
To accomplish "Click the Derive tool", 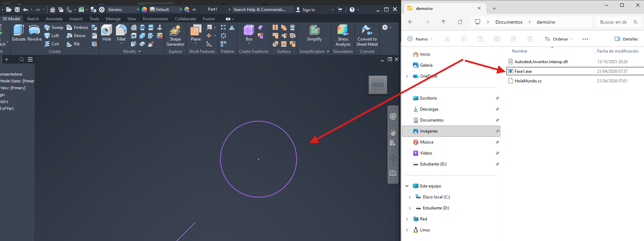I will 76,36.
